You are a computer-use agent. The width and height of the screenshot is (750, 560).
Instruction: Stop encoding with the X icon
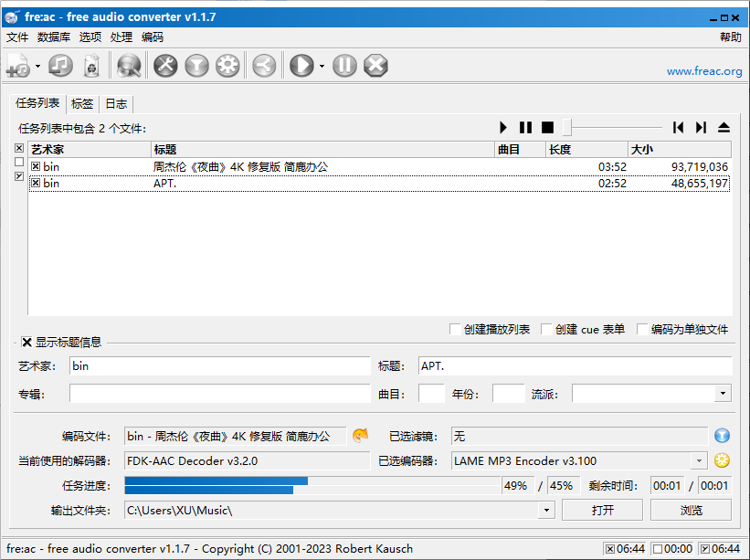375,65
